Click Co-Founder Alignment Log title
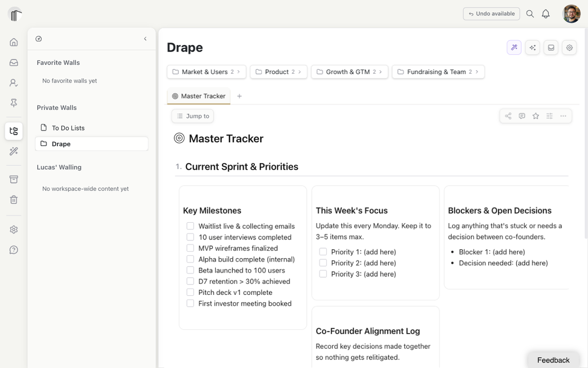Screen dimensions: 588x368 368,331
